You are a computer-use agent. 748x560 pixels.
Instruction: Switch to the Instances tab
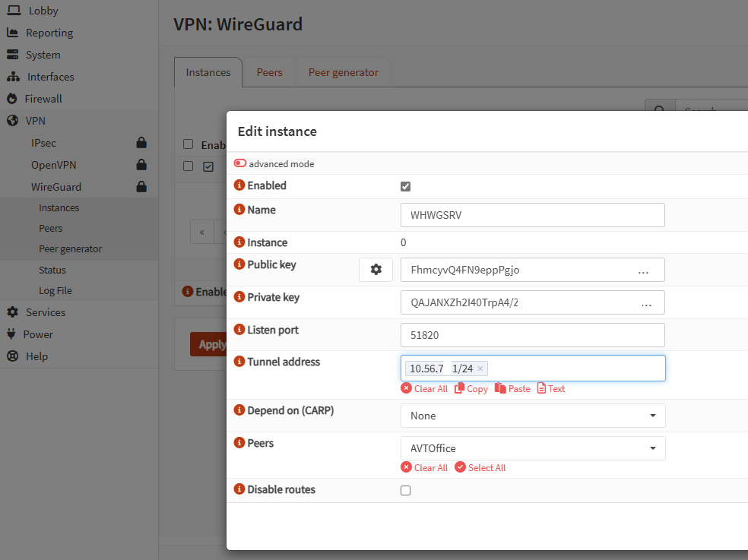coord(208,72)
